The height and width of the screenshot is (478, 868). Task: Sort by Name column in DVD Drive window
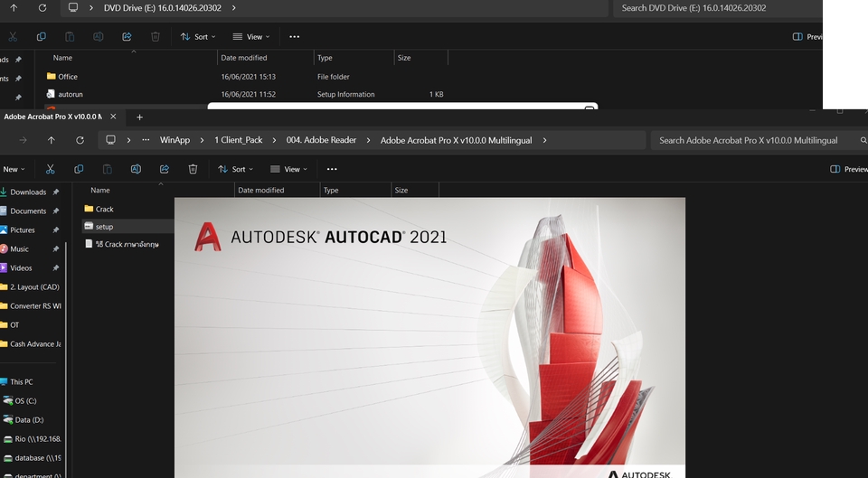click(62, 58)
